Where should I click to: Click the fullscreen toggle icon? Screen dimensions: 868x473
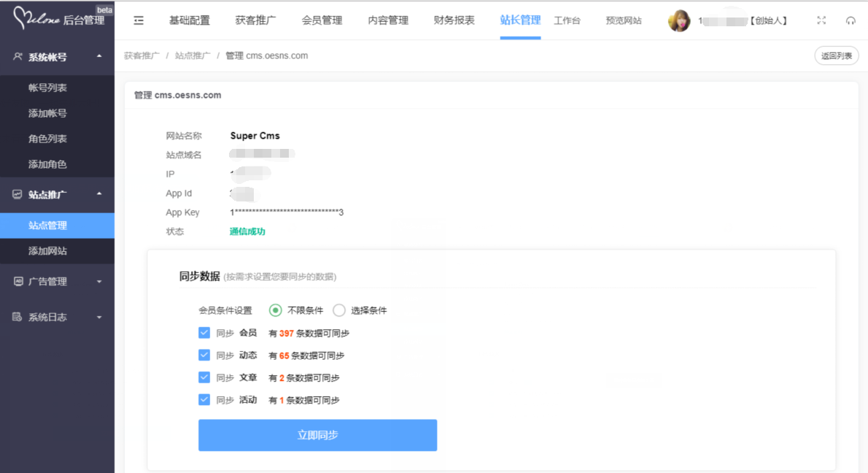tap(821, 20)
